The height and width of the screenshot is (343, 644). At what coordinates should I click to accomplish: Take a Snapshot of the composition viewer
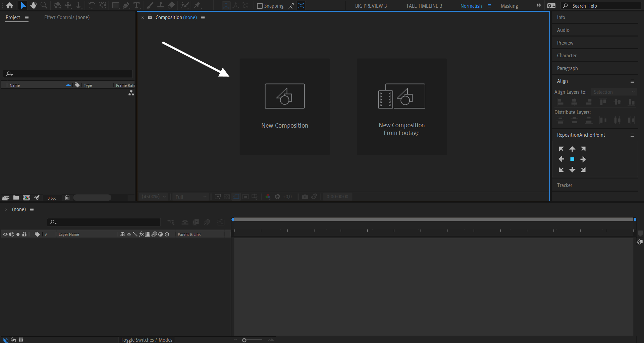pos(305,197)
